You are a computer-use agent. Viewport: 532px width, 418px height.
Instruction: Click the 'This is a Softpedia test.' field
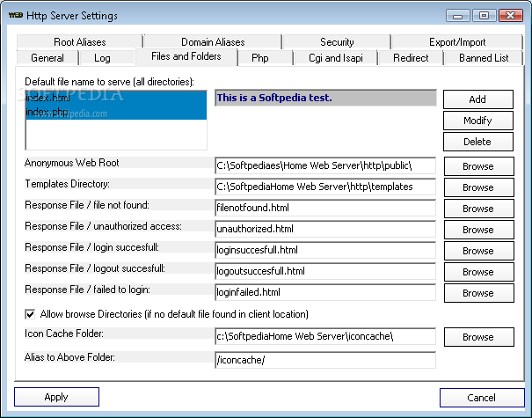click(x=325, y=98)
